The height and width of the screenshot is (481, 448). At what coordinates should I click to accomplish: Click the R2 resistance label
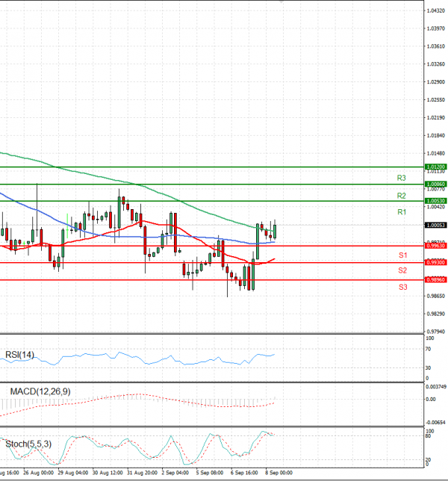pyautogui.click(x=402, y=196)
